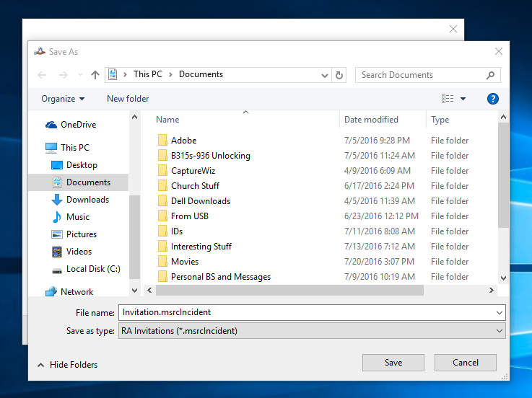532x398 pixels.
Task: Click the IDs folder icon
Action: point(162,231)
